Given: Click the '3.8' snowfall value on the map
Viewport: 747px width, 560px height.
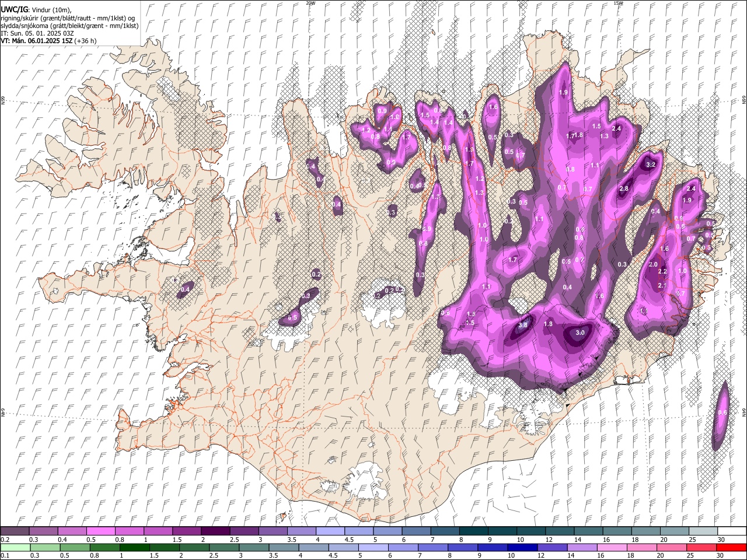Looking at the screenshot, I should 523,325.
